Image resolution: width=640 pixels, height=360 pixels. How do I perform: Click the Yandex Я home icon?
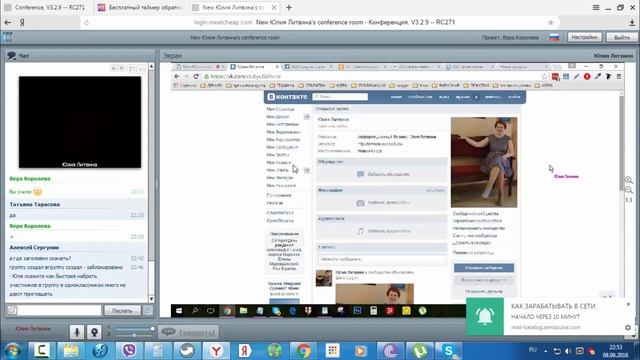point(22,22)
